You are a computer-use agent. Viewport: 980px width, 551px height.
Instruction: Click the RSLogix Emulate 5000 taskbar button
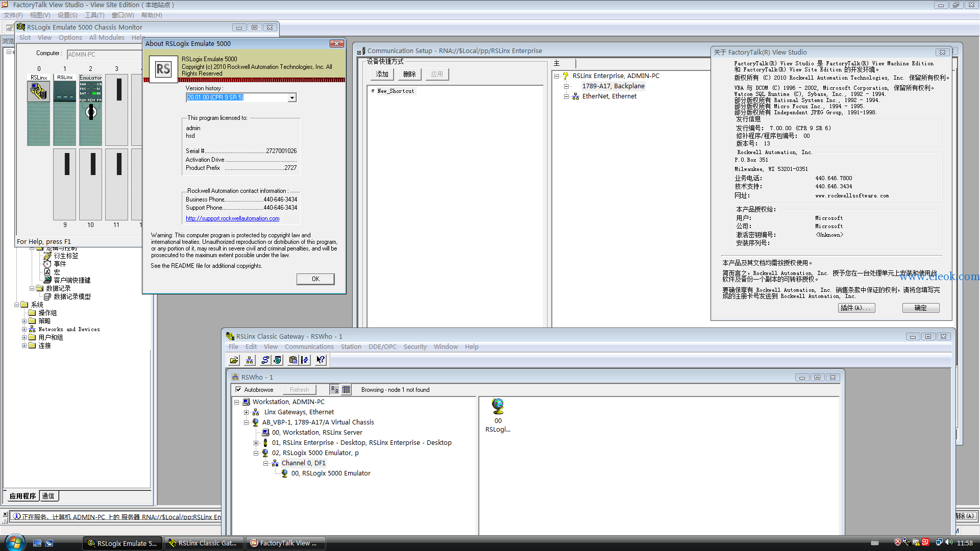coord(122,543)
